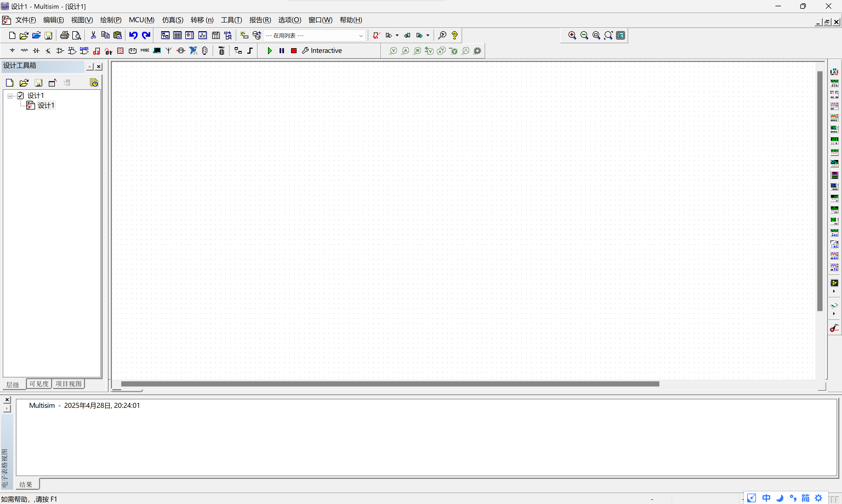Open the 仿真(S) menu

(x=172, y=20)
